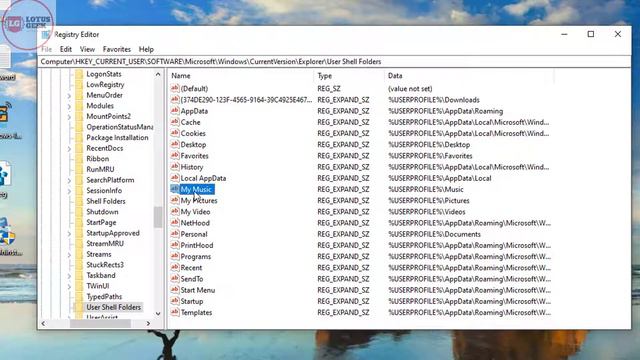Viewport: 640px width, 360px height.
Task: Click the AppData value icon
Action: [x=175, y=111]
